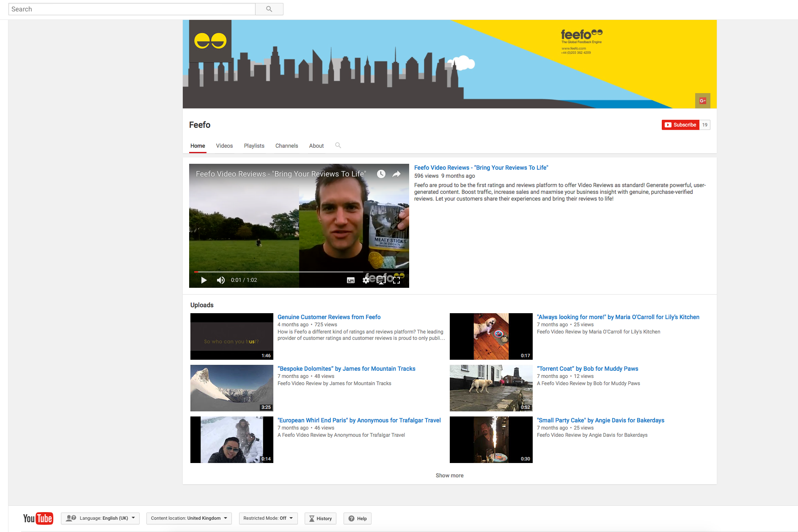This screenshot has width=798, height=532.
Task: Click in the Search input field
Action: click(132, 9)
